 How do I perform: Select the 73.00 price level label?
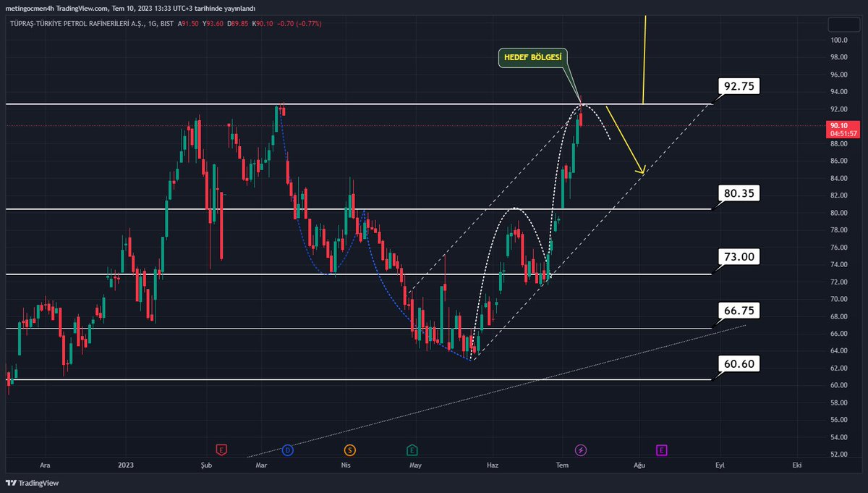point(739,257)
